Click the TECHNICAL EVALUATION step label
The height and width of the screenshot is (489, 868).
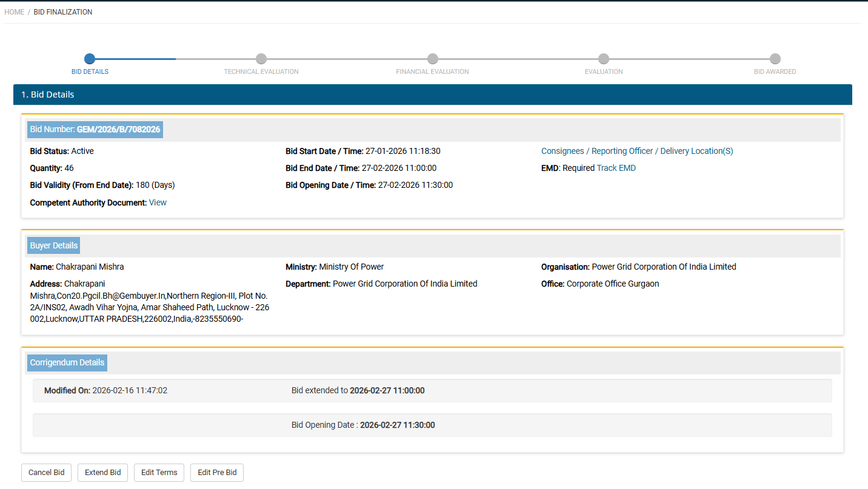[261, 72]
